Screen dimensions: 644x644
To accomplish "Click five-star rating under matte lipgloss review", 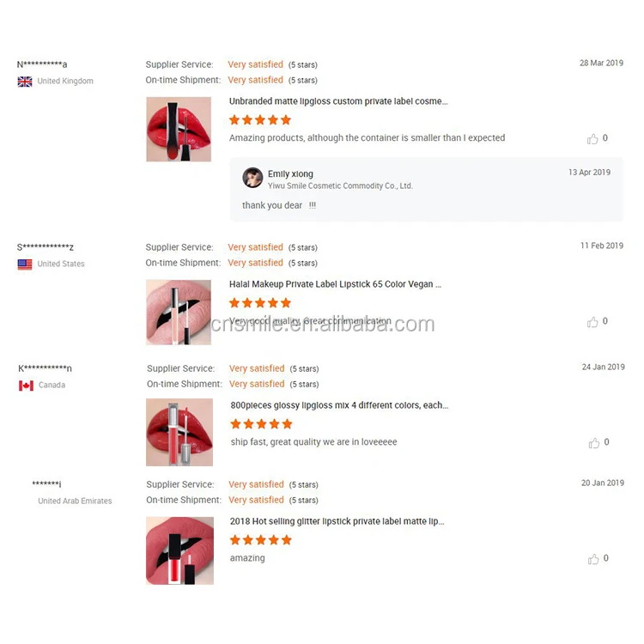I will coord(260,120).
